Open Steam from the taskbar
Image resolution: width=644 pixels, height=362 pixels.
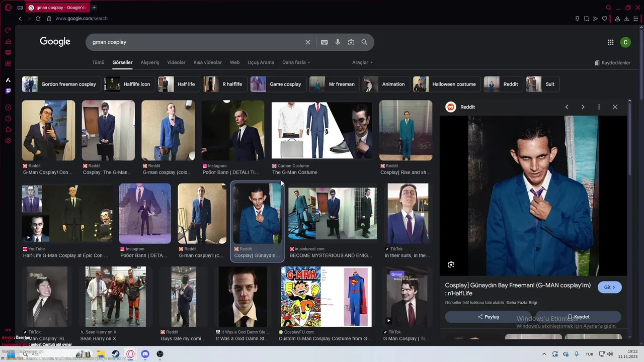point(115,354)
